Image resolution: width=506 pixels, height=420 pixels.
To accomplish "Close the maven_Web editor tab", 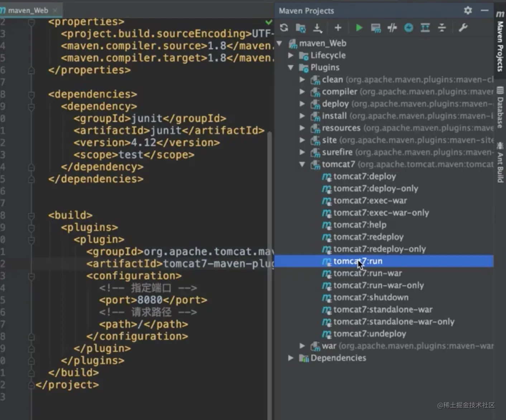I will point(55,10).
